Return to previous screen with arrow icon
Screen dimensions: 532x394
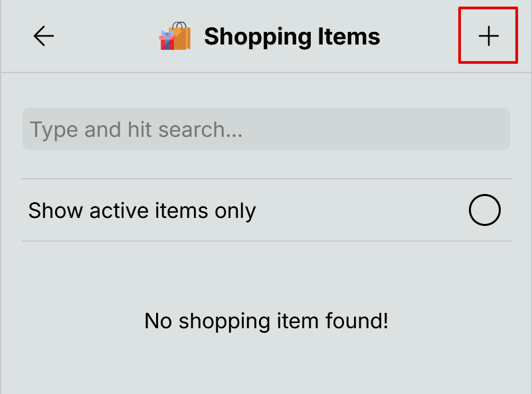coord(44,36)
